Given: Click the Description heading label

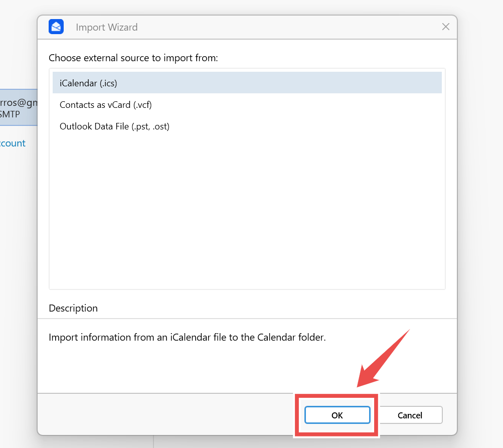Looking at the screenshot, I should click(x=73, y=308).
